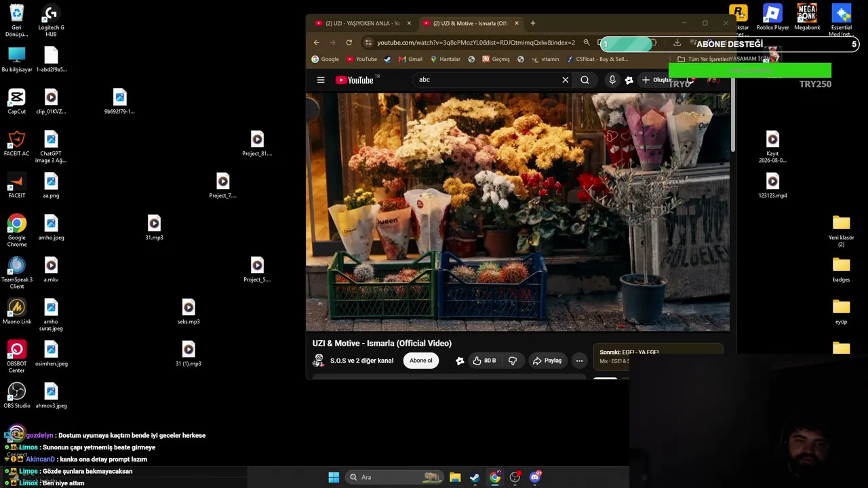Image resolution: width=868 pixels, height=488 pixels.
Task: Select the Geri Dönüşüm recycle bin desktop icon
Action: (17, 21)
